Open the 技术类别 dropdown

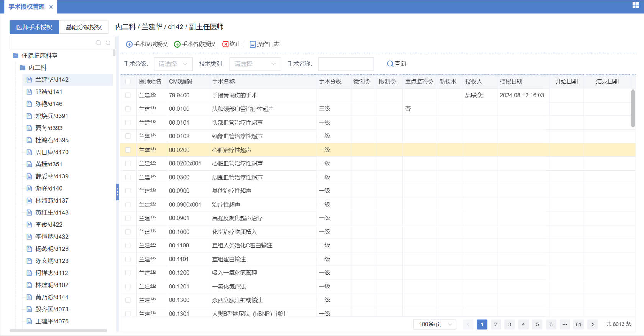(255, 64)
